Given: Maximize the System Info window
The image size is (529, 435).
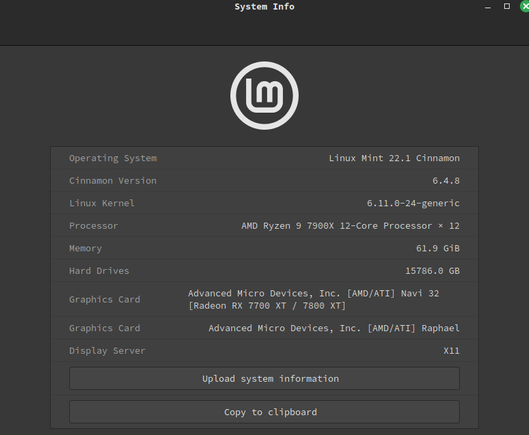Looking at the screenshot, I should pos(507,6).
